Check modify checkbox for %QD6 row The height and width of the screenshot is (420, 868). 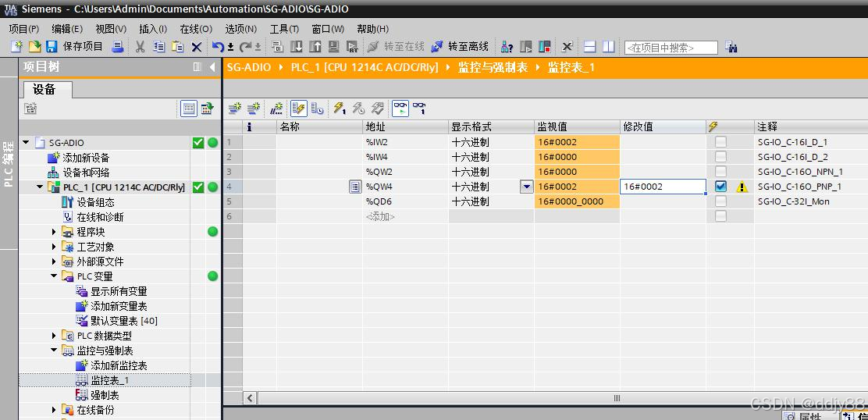[720, 201]
